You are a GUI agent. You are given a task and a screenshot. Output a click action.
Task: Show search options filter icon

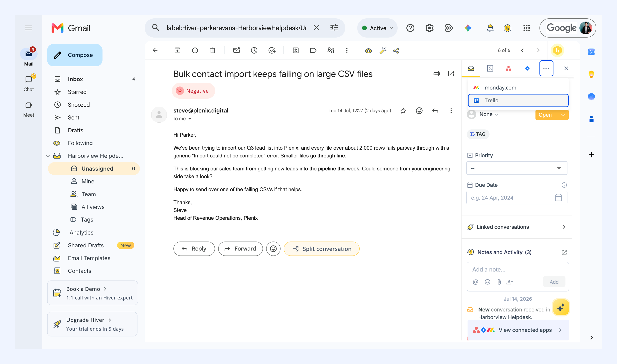coord(334,28)
